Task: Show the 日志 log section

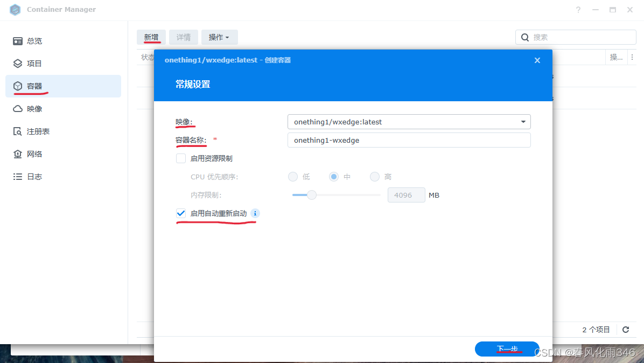Action: coord(63,177)
